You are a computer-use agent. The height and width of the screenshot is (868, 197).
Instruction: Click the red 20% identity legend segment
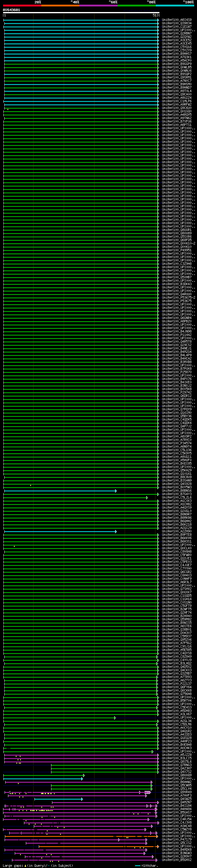point(22,6)
